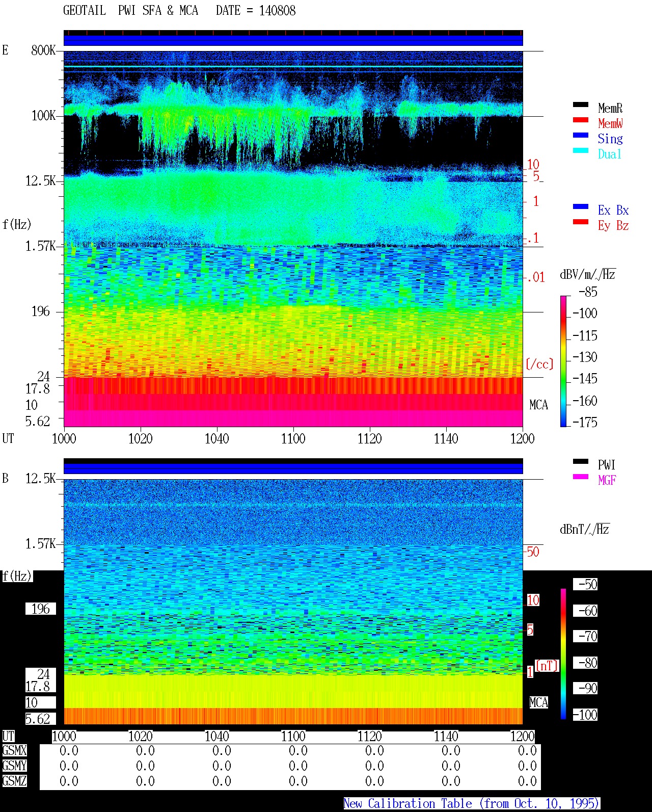Click the E panel 'MCA' label
Screen dimensions: 652x812
point(538,405)
